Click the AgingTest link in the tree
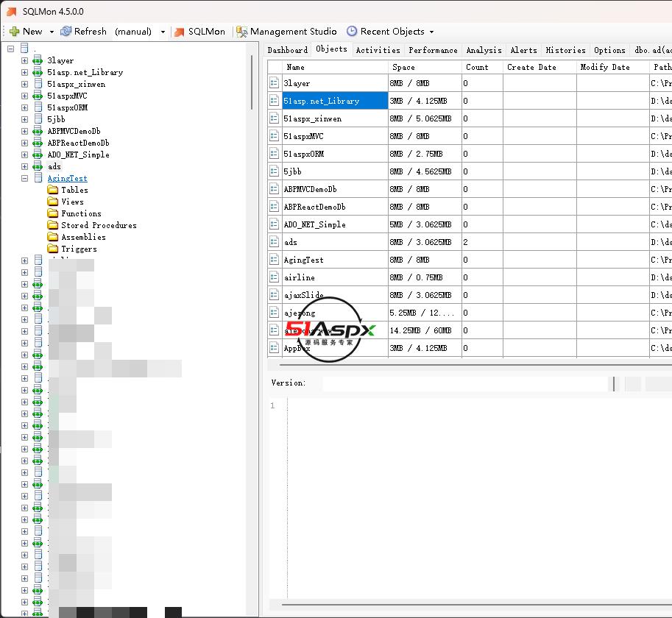The height and width of the screenshot is (618, 672). tap(67, 178)
